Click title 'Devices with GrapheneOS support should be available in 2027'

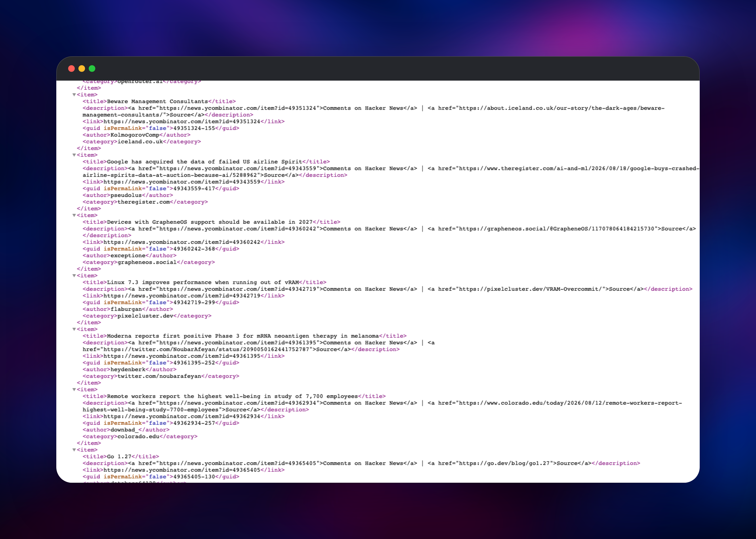(210, 222)
